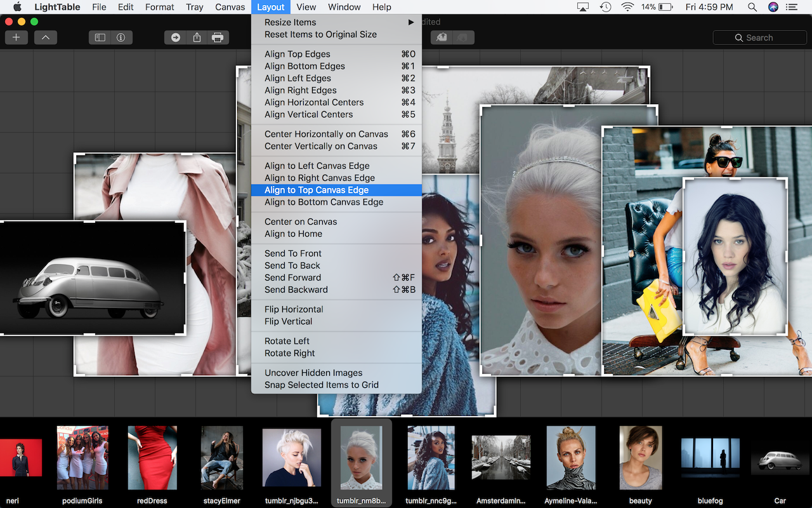Select the redDress thumbnail in tray
This screenshot has width=812, height=508.
(x=152, y=457)
